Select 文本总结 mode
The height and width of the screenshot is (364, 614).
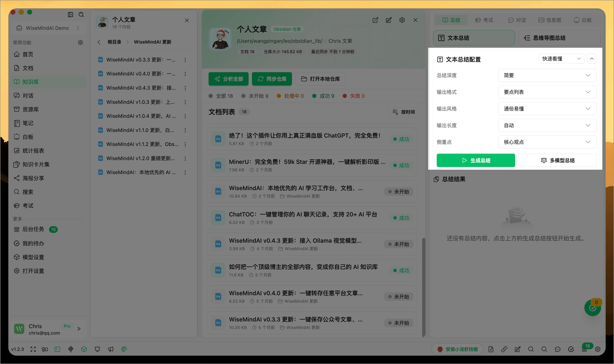[474, 38]
